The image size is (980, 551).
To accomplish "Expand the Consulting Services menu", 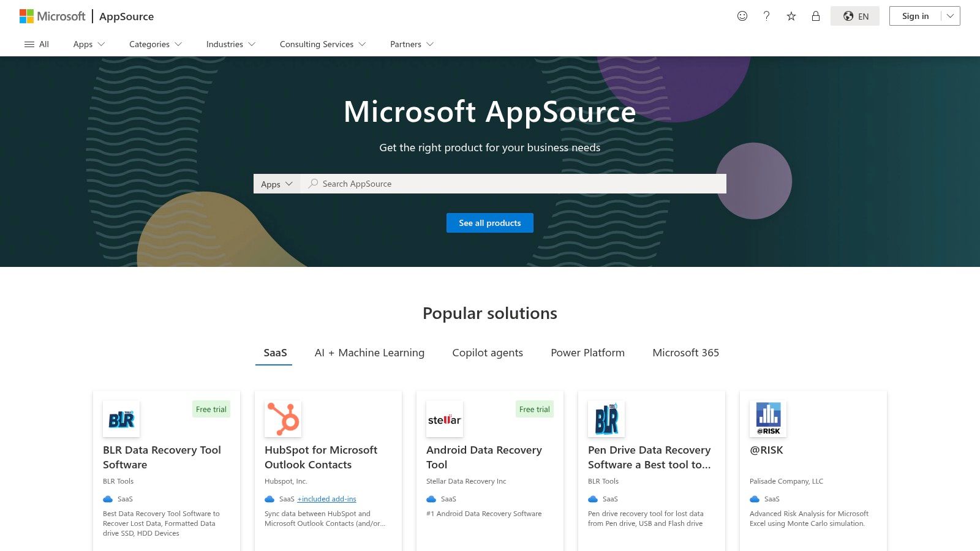I will 323,44.
